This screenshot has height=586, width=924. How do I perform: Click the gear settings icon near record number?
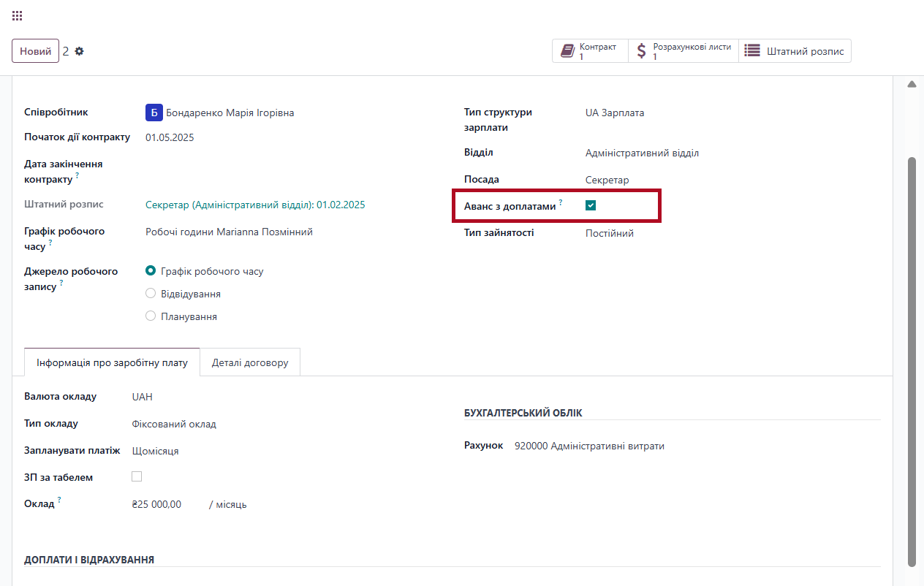80,51
